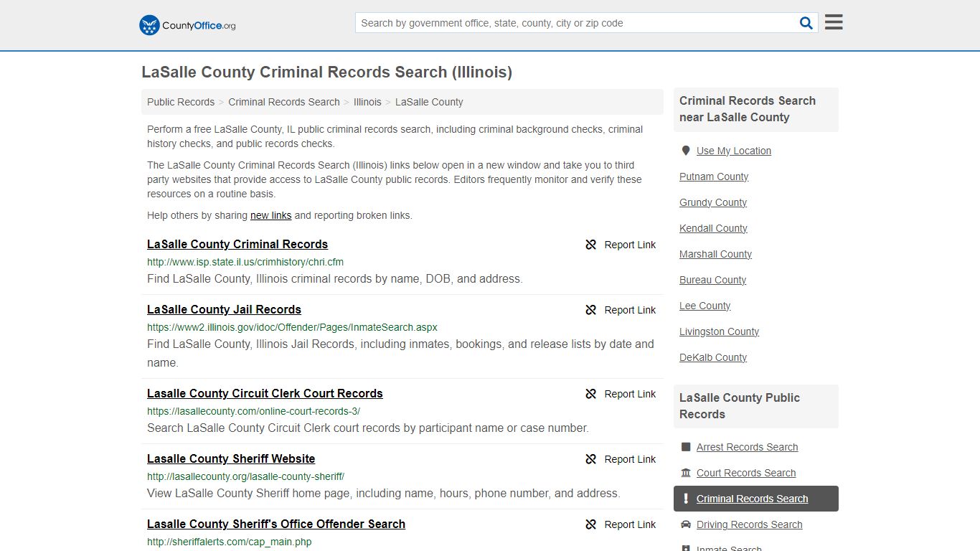Visit sheriffalerts.com cap_main URL
Image resolution: width=980 pixels, height=551 pixels.
pyautogui.click(x=230, y=542)
